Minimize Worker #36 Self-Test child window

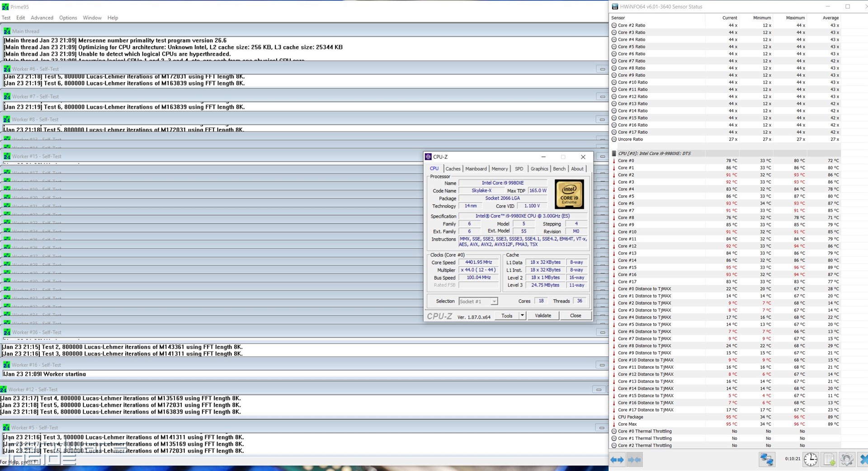602,332
